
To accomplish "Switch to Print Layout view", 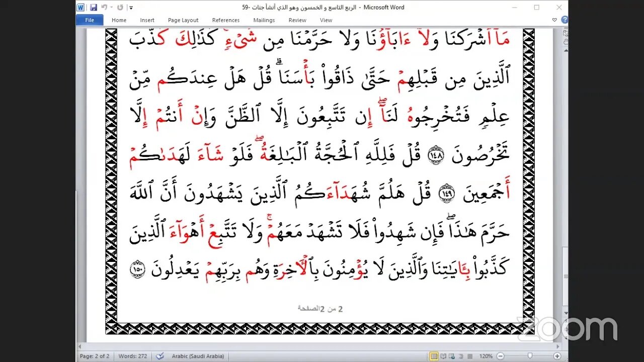I will pyautogui.click(x=434, y=356).
